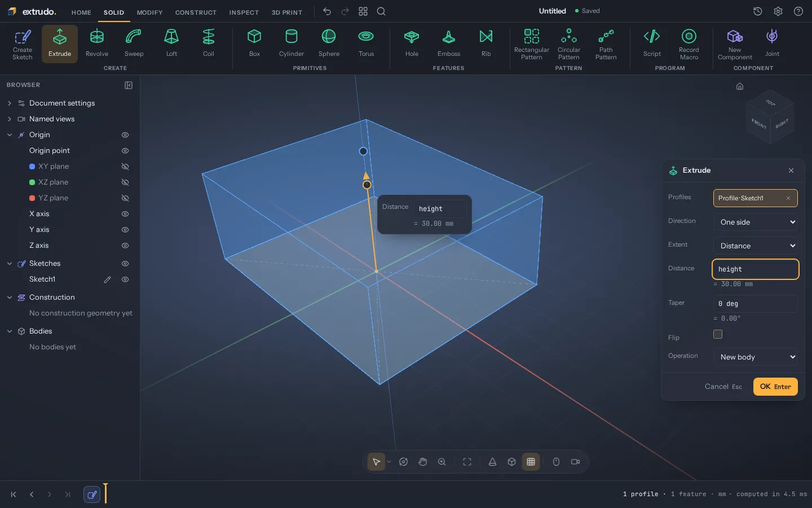Viewport: 812px width, 508px height.
Task: Collapse the Bodies tree group
Action: coord(10,331)
